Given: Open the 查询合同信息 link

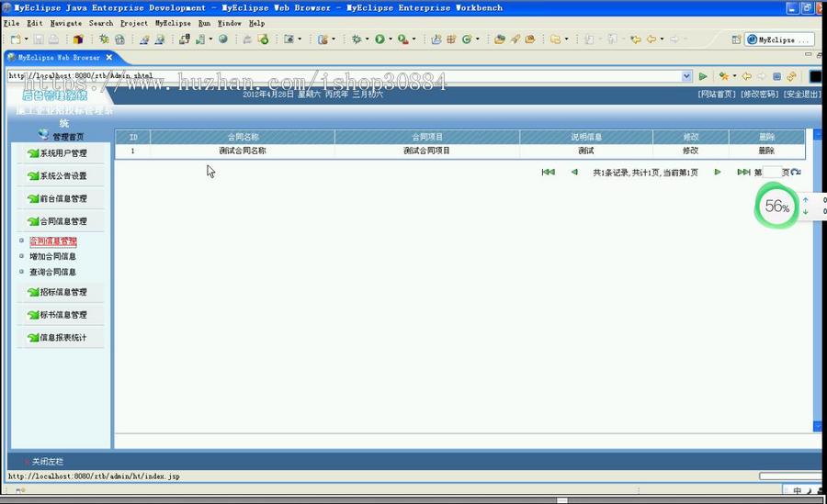Looking at the screenshot, I should pos(52,272).
